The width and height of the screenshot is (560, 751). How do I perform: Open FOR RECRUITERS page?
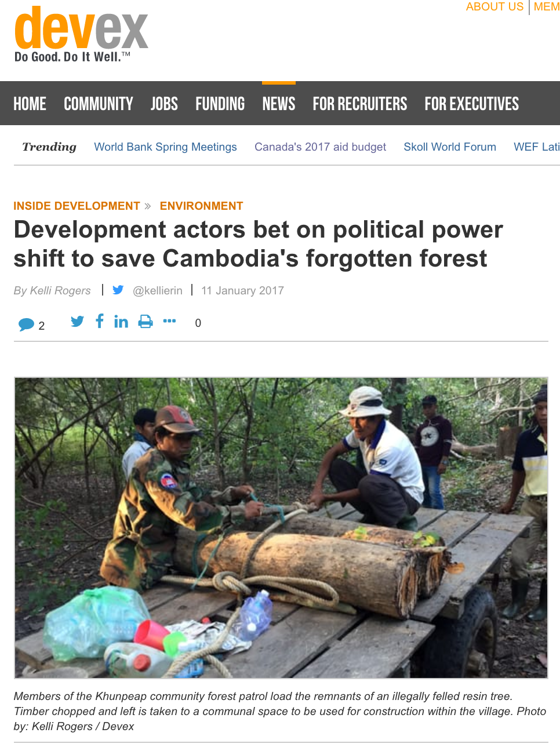point(360,104)
